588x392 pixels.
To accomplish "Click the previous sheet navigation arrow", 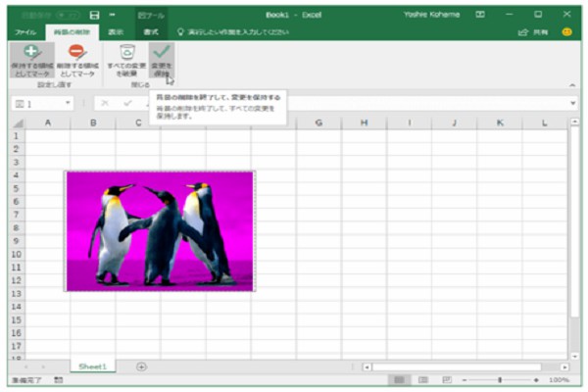I will [25, 367].
